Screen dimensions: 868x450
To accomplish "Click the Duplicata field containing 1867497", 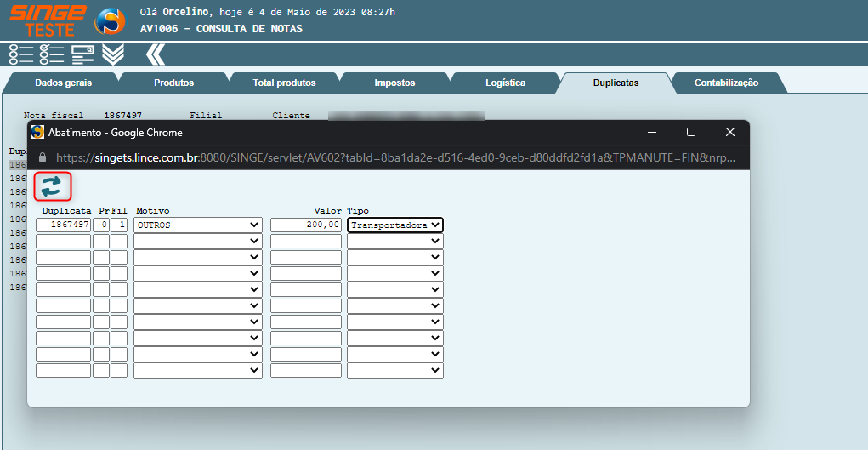I will (x=63, y=225).
